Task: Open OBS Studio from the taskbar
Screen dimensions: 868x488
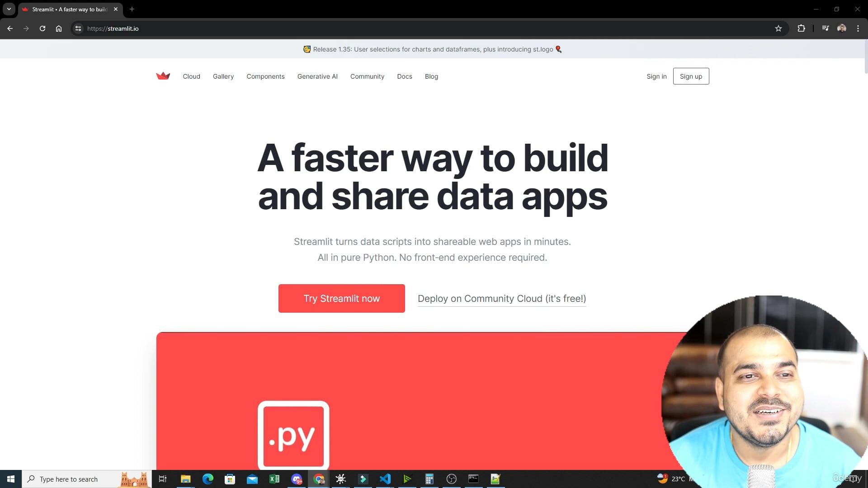Action: coord(451,479)
